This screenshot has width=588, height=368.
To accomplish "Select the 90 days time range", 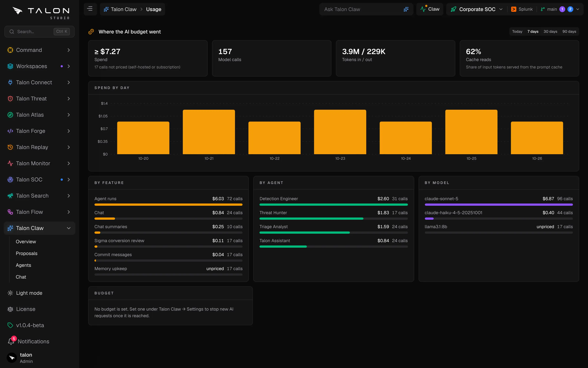I will 569,32.
